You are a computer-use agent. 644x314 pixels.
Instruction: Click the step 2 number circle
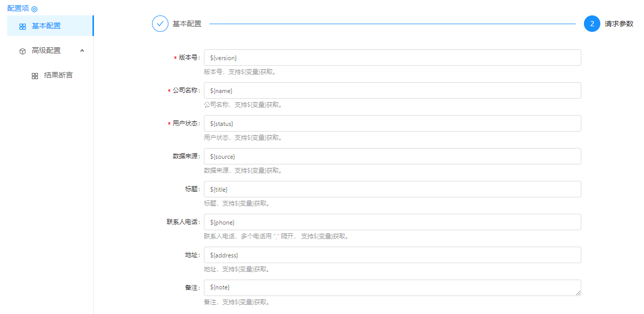(x=592, y=24)
